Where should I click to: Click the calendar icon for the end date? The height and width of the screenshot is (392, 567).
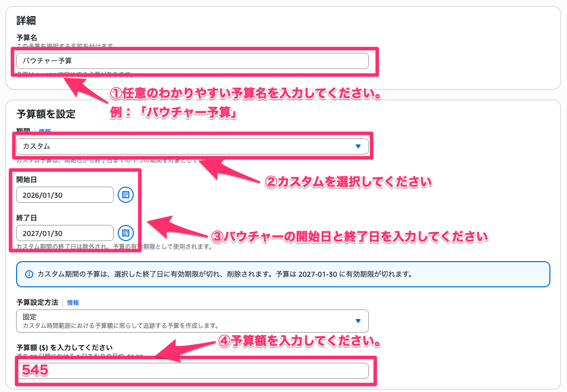pos(125,233)
